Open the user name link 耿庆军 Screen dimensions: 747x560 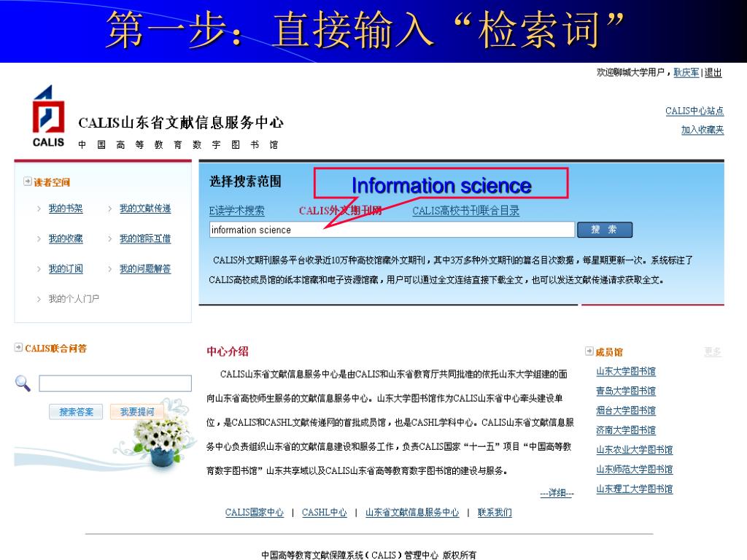[686, 73]
